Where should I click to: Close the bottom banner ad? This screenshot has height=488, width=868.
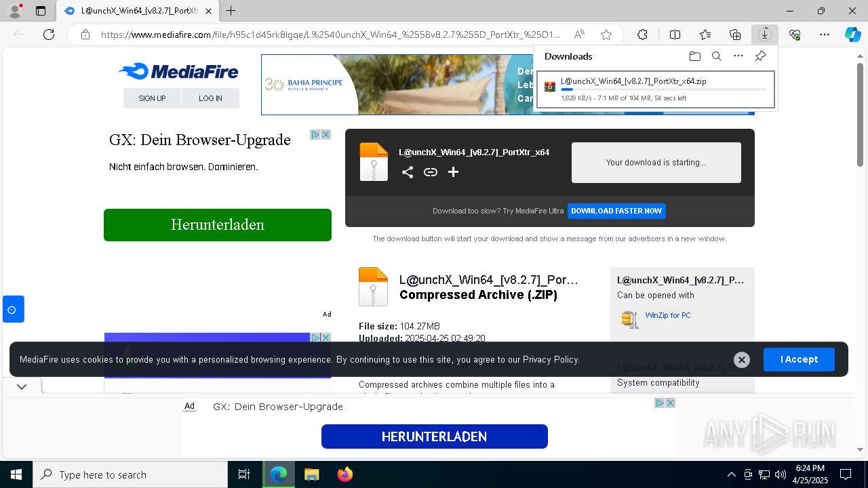click(x=670, y=403)
